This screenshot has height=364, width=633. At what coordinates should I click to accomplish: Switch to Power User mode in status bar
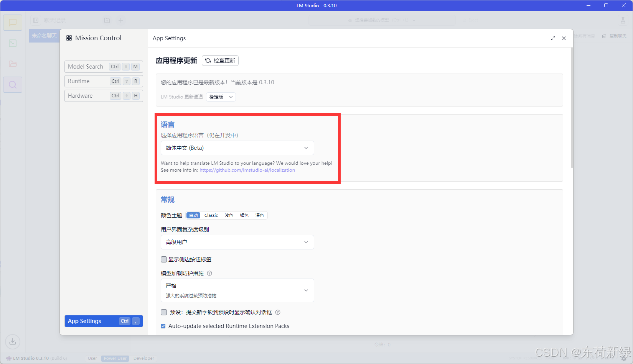click(x=115, y=358)
